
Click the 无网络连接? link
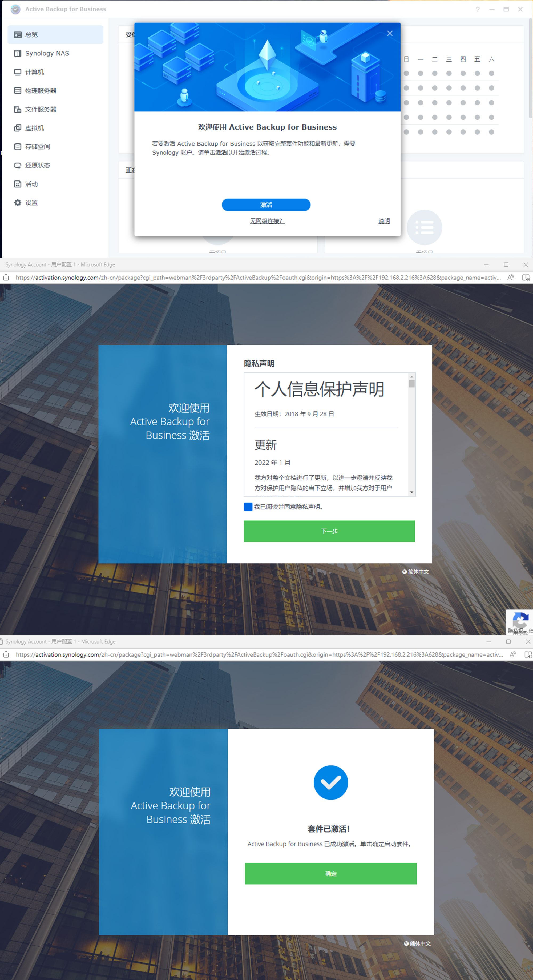click(266, 221)
